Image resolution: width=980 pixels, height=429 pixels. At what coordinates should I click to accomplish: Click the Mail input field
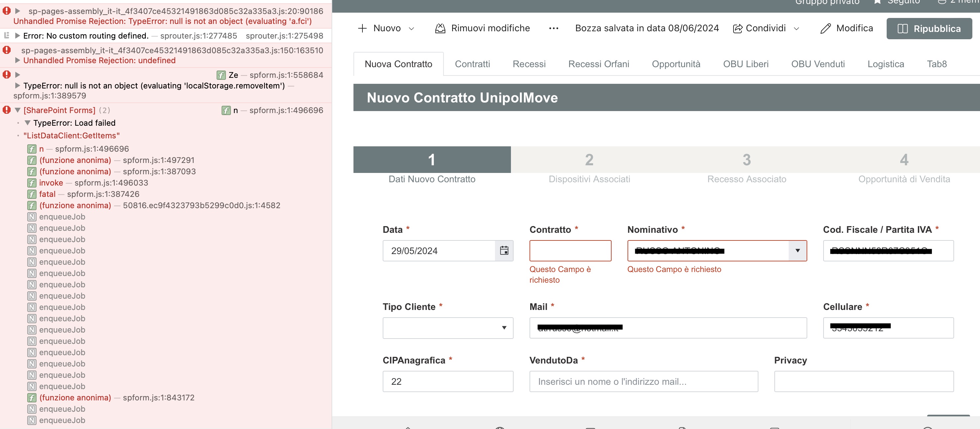[x=668, y=328]
